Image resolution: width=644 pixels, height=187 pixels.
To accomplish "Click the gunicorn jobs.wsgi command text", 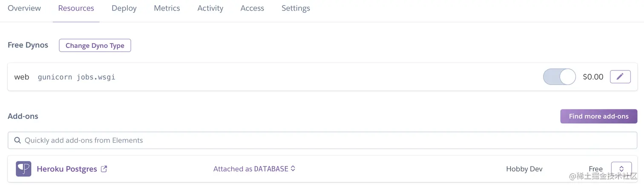I will pos(76,77).
